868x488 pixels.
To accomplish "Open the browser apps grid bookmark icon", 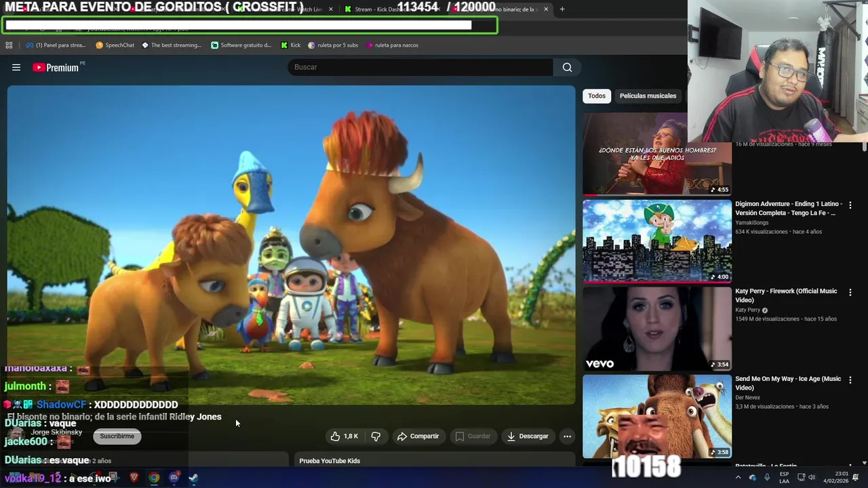I will point(9,45).
